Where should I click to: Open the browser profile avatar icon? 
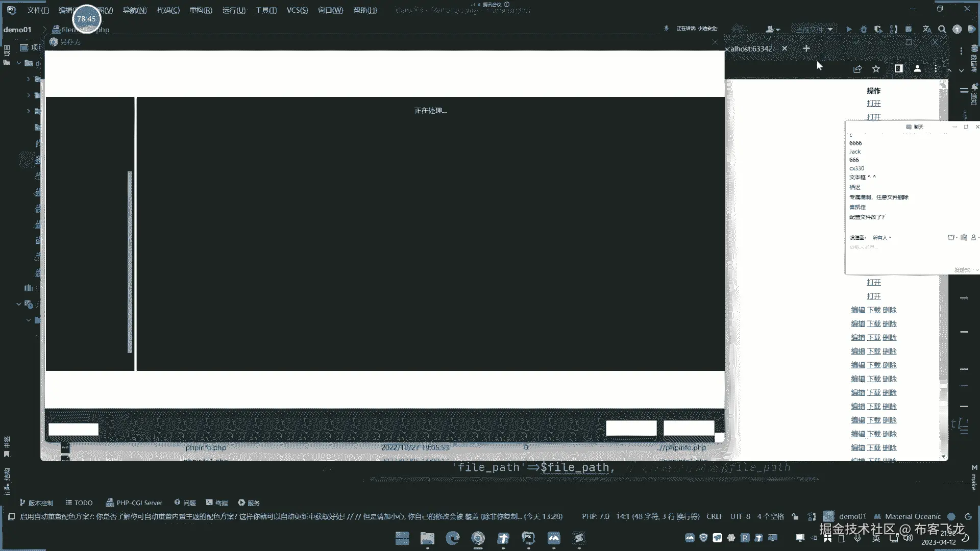(x=917, y=69)
